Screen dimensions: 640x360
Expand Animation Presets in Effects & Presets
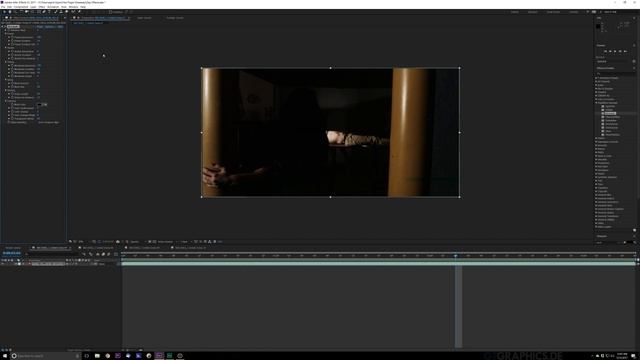pyautogui.click(x=597, y=78)
